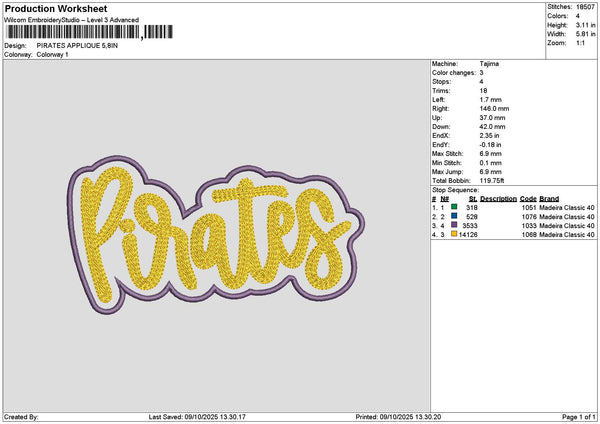
Task: Click Madeira Classic 40 brand in row 1
Action: [567, 207]
